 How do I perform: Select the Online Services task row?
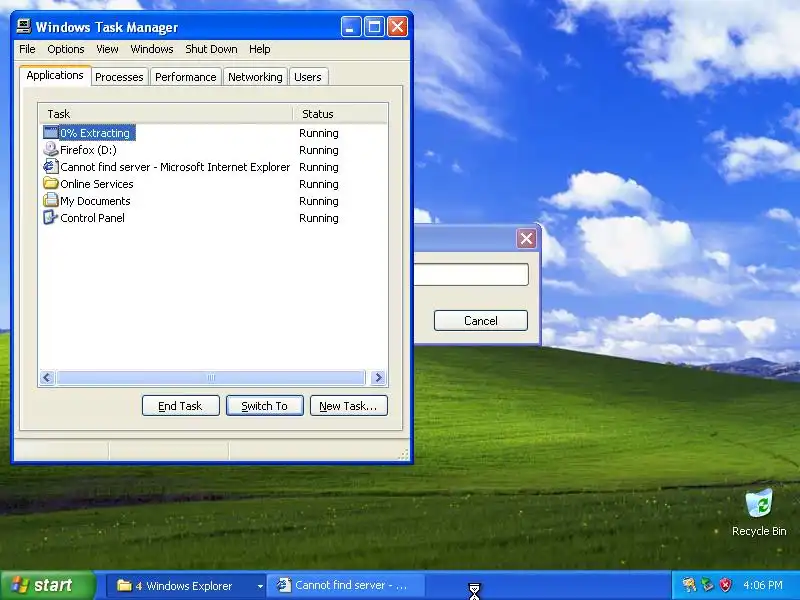pos(213,184)
